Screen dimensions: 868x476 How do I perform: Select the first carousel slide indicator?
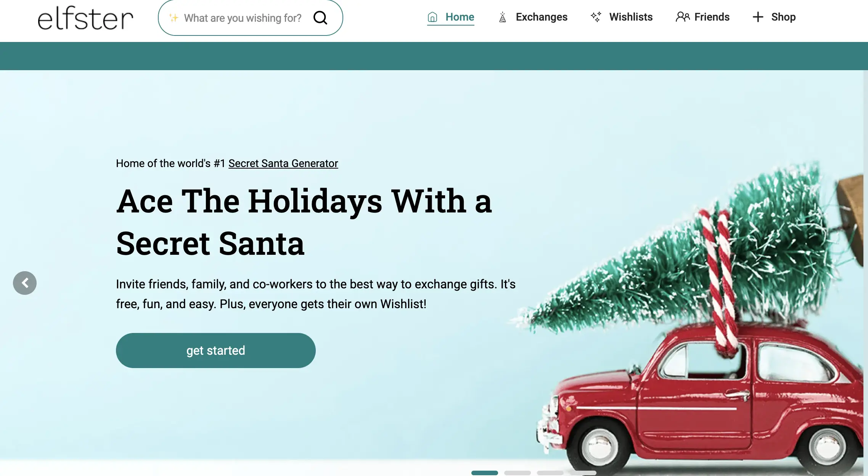tap(484, 473)
